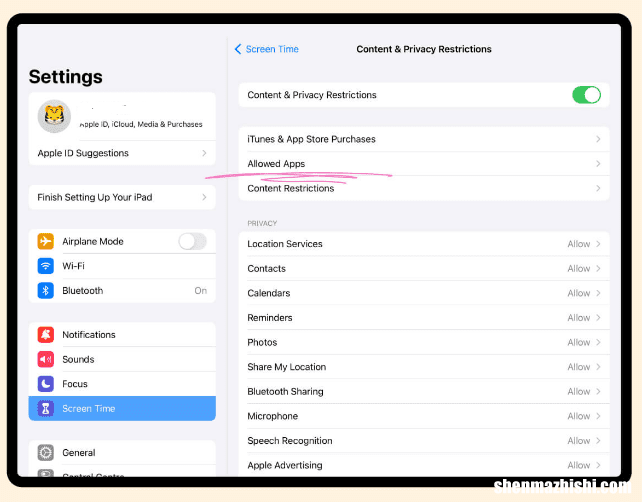This screenshot has width=642, height=502.
Task: Select the Screen Time hourglass icon
Action: [45, 408]
